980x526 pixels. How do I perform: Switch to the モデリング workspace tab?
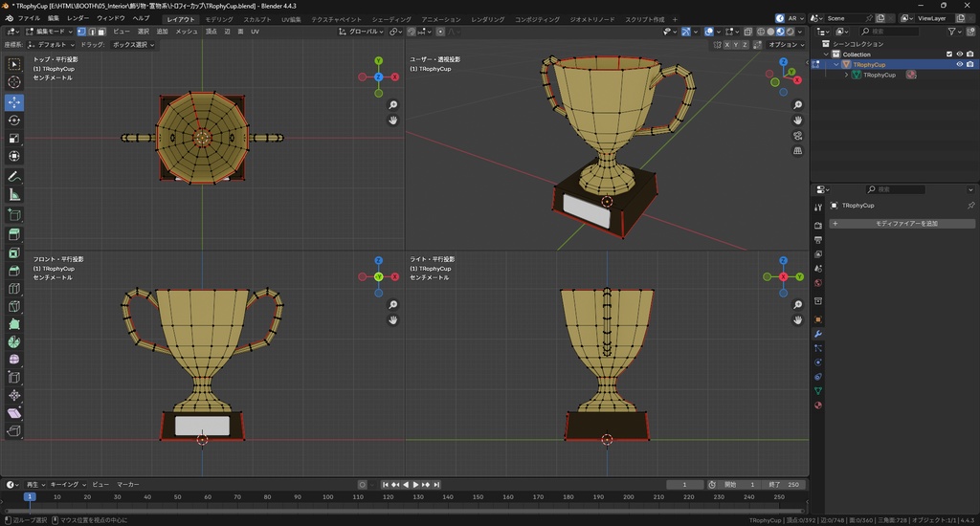point(219,19)
